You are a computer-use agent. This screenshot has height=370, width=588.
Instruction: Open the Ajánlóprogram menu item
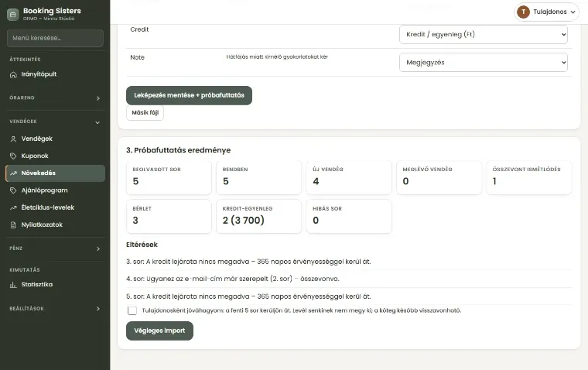pos(55,190)
